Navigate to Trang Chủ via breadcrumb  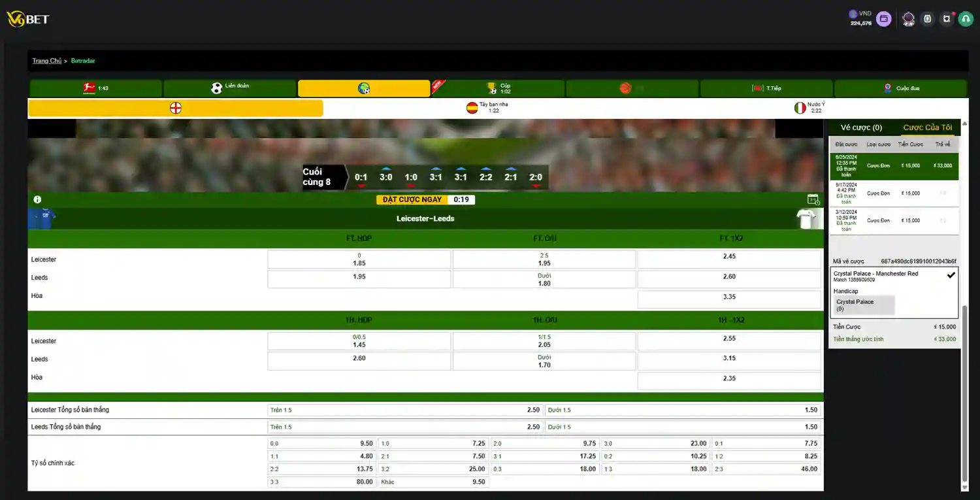point(46,60)
